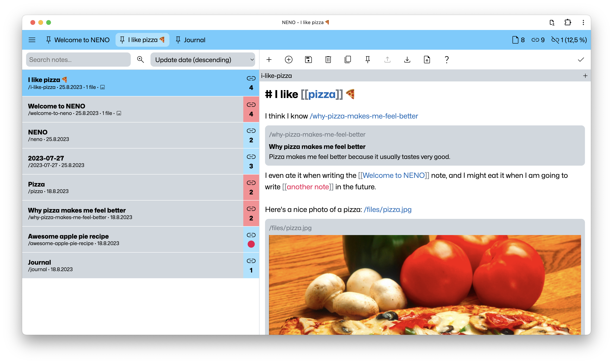Screen dimensions: 613x364
Task: Click the file upload document icon
Action: click(427, 60)
